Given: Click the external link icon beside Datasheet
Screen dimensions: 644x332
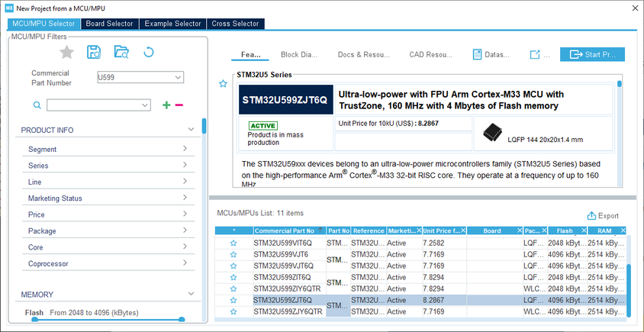Looking at the screenshot, I should [534, 55].
